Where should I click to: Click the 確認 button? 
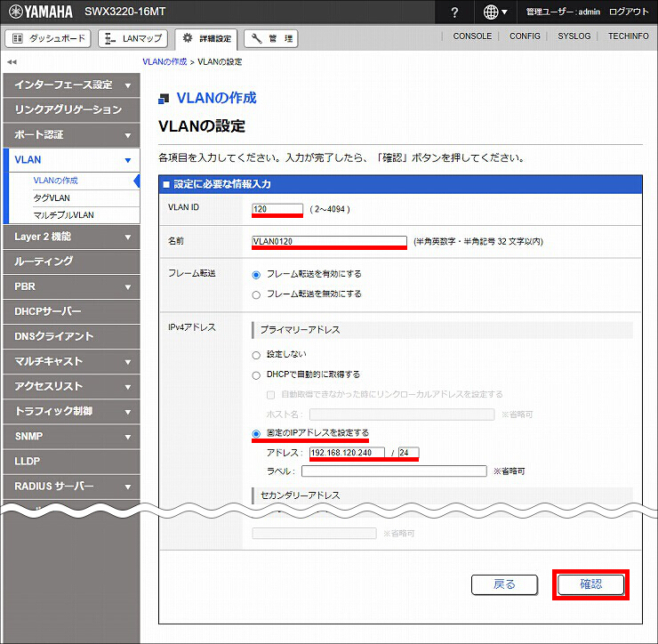[590, 584]
